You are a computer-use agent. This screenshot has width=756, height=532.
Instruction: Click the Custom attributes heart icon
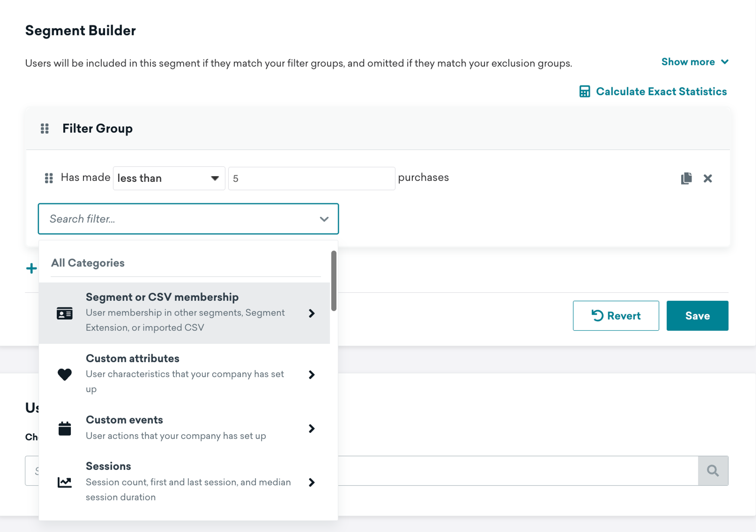click(65, 375)
